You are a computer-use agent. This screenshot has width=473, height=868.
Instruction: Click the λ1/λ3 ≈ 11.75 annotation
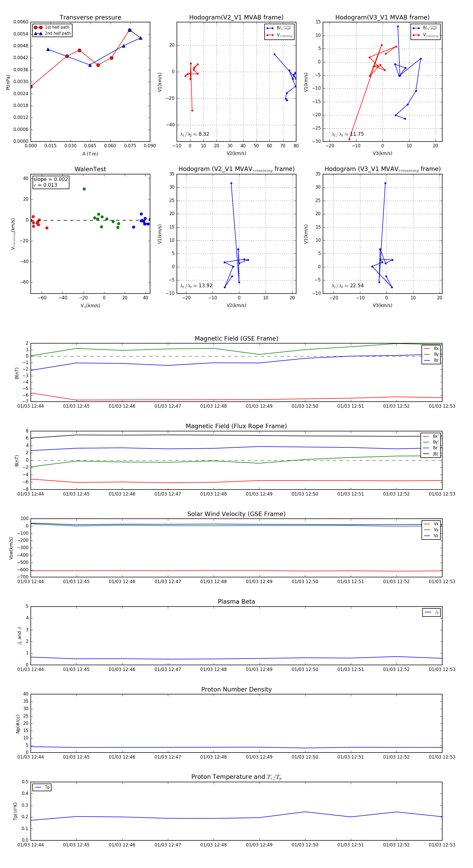point(347,134)
